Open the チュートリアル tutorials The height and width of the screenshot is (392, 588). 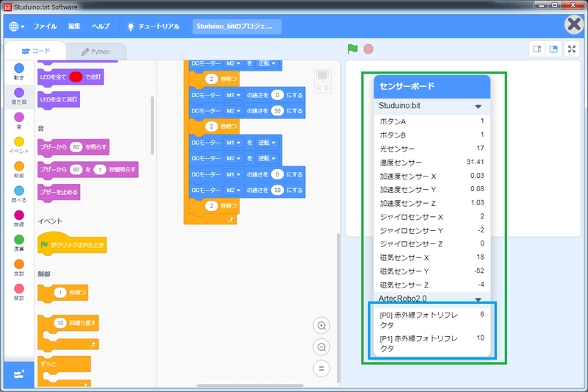click(x=153, y=26)
